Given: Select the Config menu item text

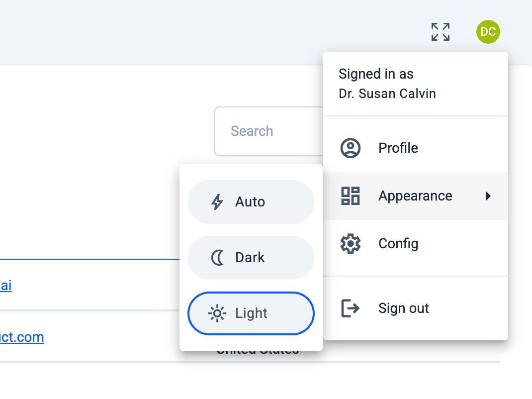Looking at the screenshot, I should pyautogui.click(x=398, y=244).
